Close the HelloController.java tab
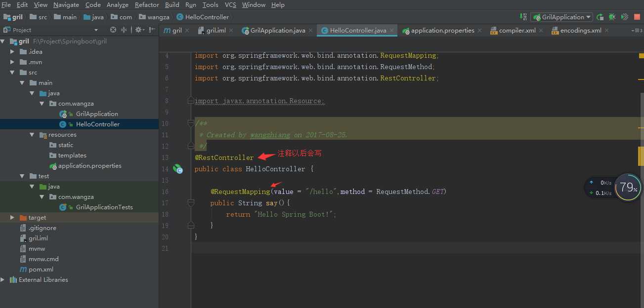The height and width of the screenshot is (308, 644). pyautogui.click(x=392, y=31)
